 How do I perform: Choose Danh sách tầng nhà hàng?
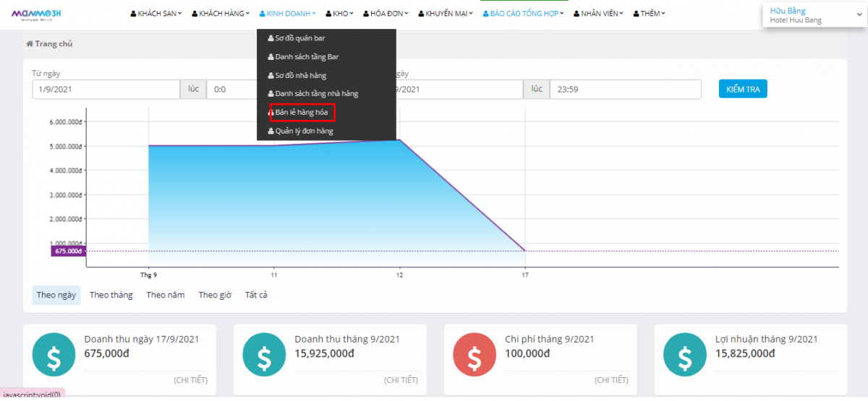pos(316,94)
